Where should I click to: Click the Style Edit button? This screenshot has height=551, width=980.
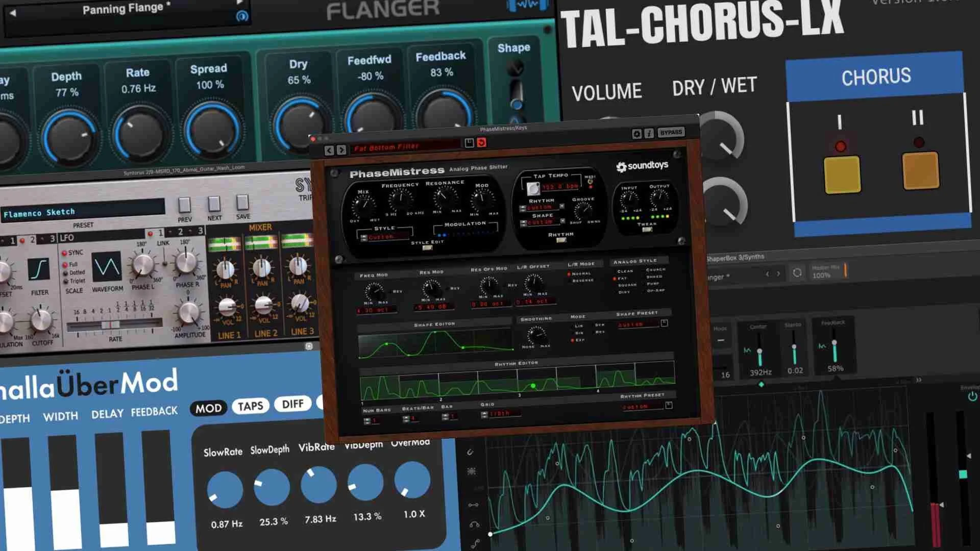(x=427, y=247)
